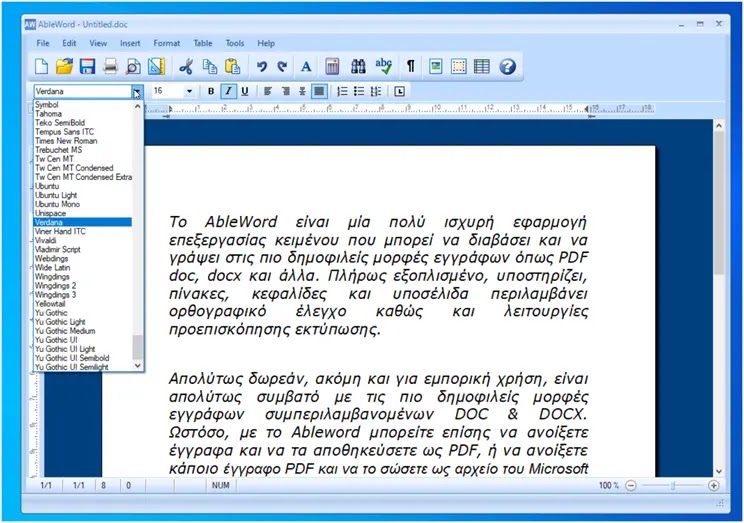This screenshot has width=744, height=523.
Task: Align text left
Action: (268, 91)
